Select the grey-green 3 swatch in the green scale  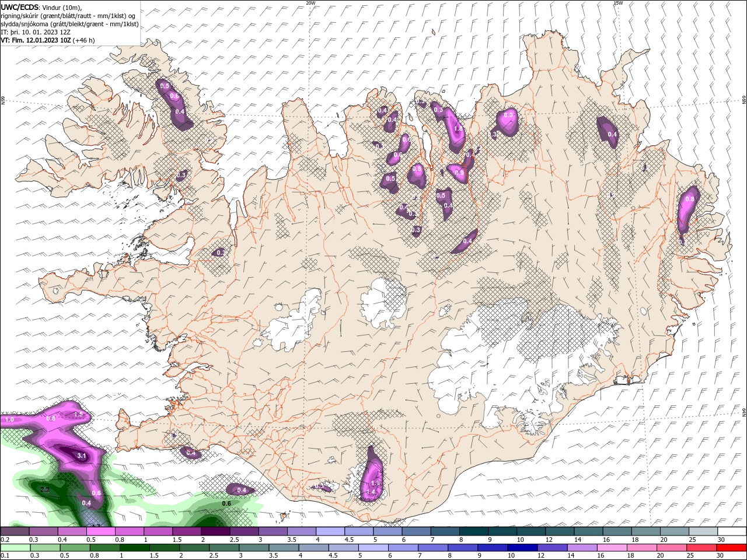[x=253, y=548]
